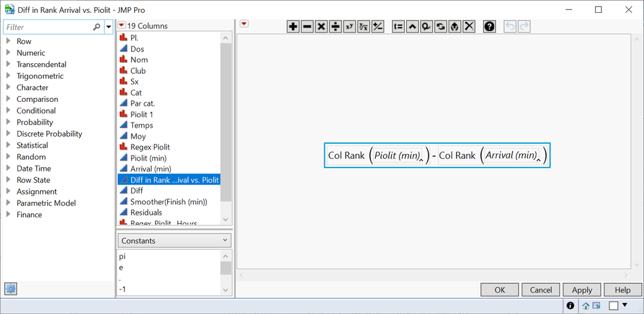This screenshot has height=314, width=644.
Task: Click the change sign (+/-) button
Action: point(378,26)
